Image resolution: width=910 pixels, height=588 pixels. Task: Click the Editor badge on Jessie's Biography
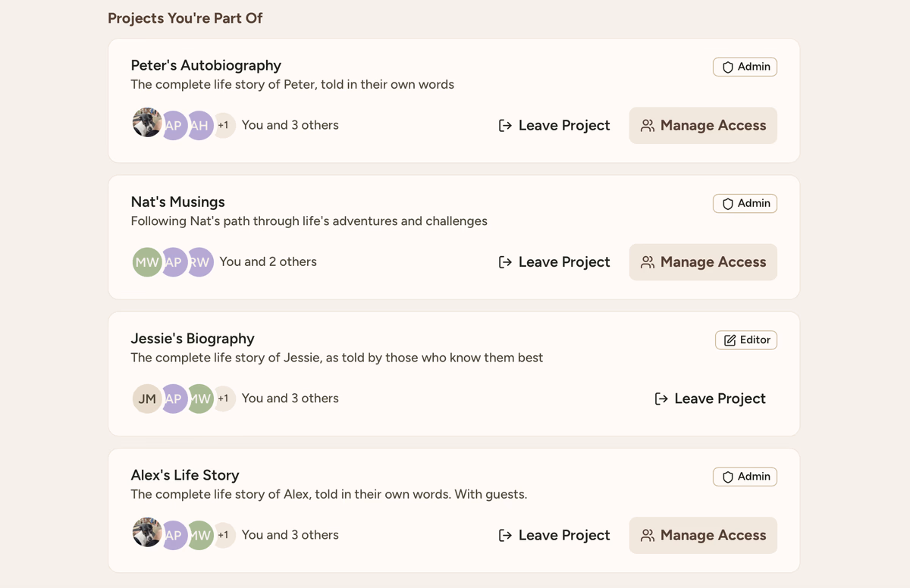[x=745, y=340]
